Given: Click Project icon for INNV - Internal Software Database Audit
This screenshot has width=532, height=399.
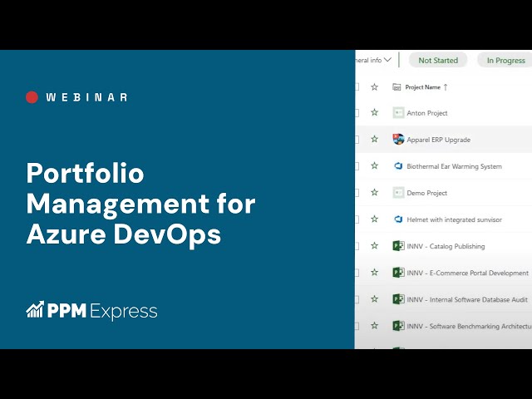Looking at the screenshot, I should point(398,299).
